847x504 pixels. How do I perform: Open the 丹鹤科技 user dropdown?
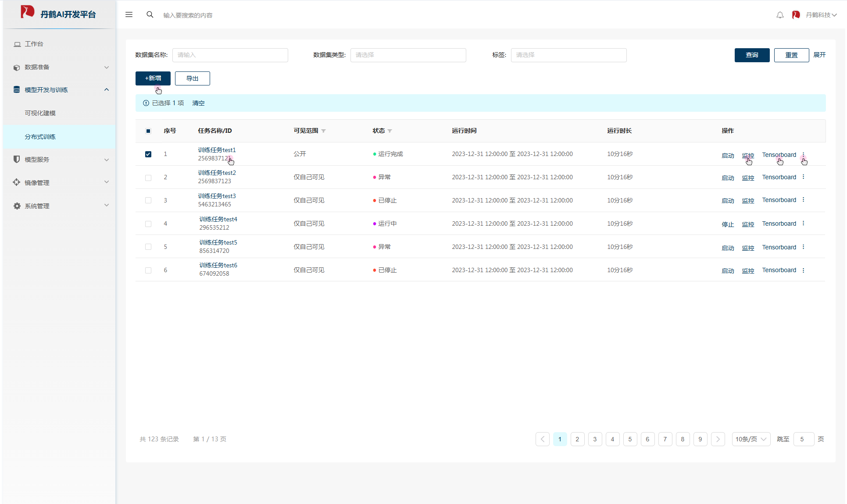(x=821, y=15)
